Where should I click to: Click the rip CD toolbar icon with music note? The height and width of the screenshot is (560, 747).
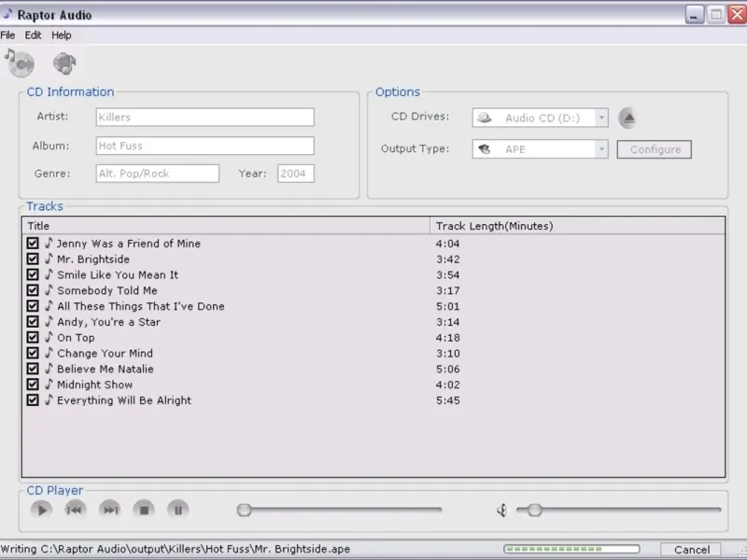(x=20, y=63)
